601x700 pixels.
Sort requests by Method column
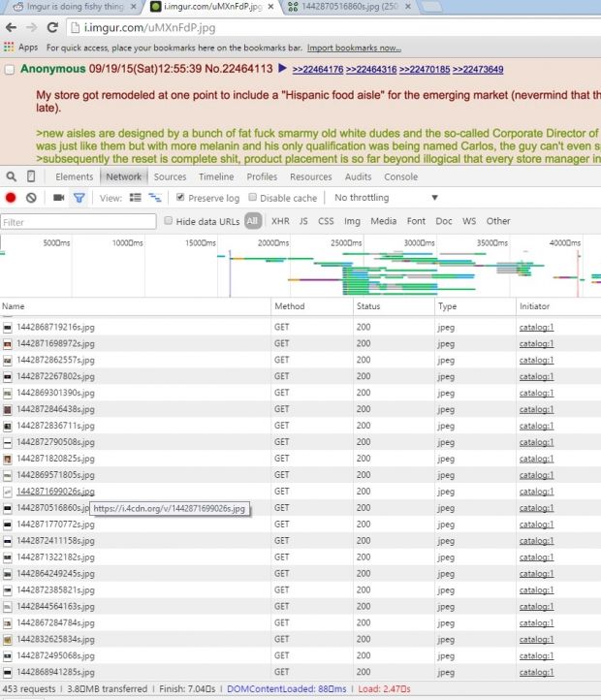click(312, 306)
